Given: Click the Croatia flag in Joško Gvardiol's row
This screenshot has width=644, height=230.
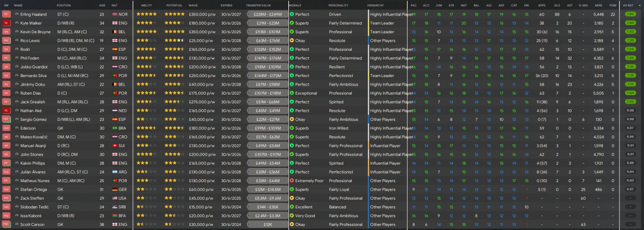Looking at the screenshot, I should pos(115,67).
